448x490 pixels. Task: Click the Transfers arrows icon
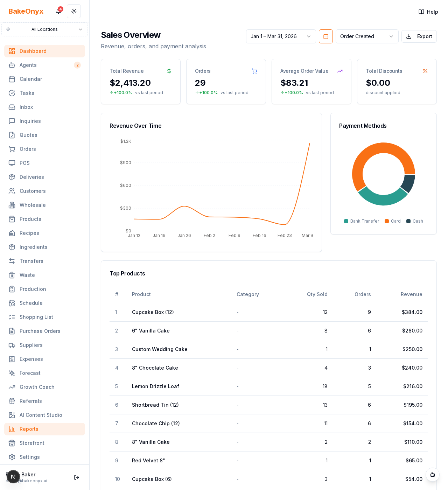(x=12, y=261)
